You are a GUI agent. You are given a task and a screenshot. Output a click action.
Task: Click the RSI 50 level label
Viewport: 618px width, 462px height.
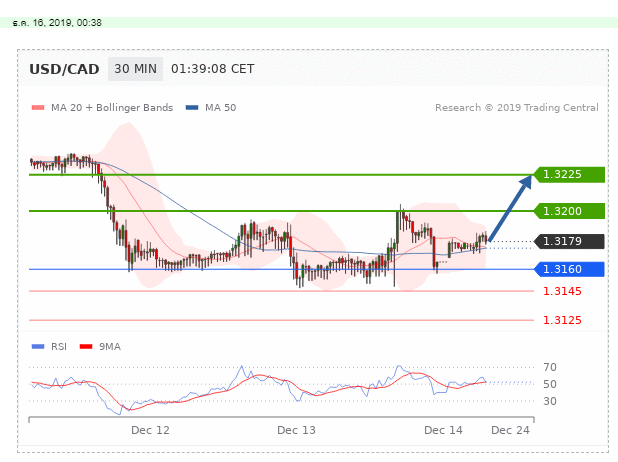(550, 384)
